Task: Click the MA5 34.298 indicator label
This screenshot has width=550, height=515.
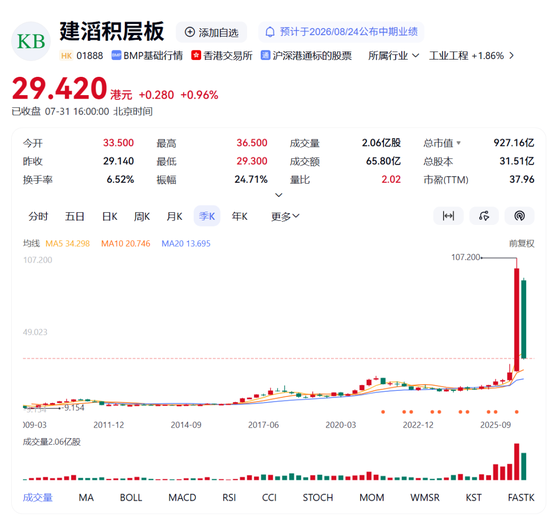Action: (x=68, y=243)
